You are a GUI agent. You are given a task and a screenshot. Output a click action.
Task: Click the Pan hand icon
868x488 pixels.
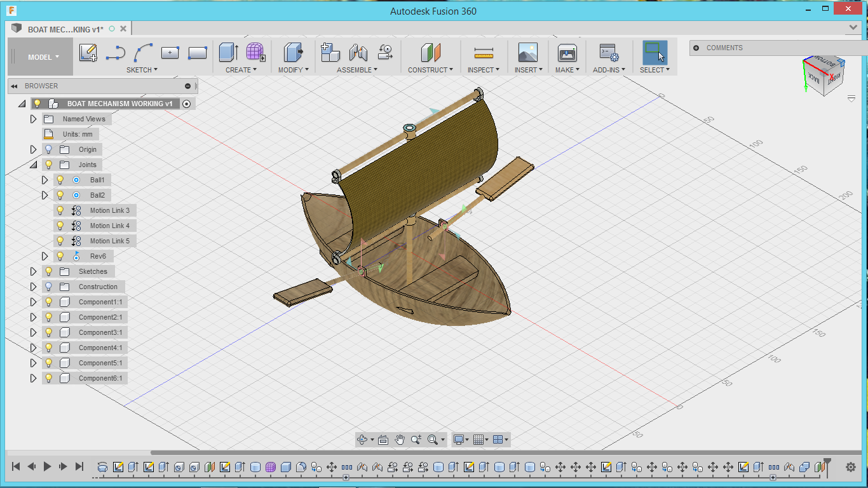(400, 439)
